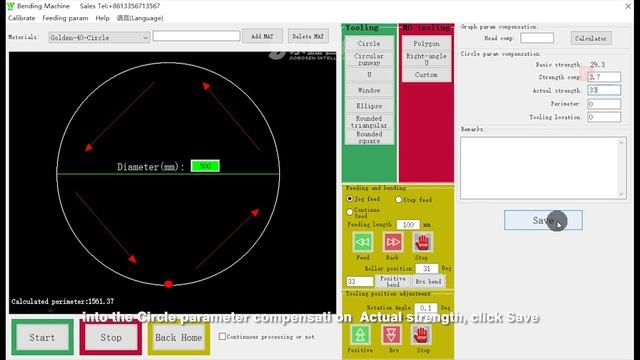This screenshot has height=360, width=640.
Task: Click the Remarks scrollbar up arrow
Action: (621, 142)
